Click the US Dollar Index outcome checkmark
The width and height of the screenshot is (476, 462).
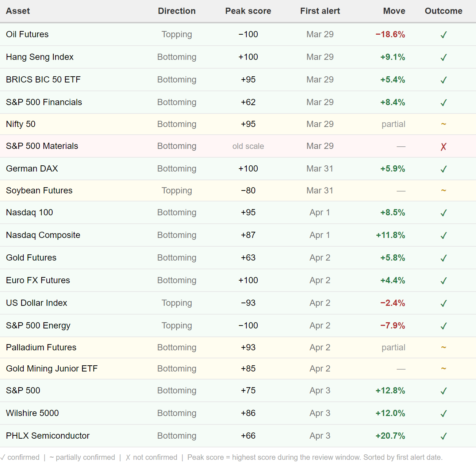tap(444, 303)
